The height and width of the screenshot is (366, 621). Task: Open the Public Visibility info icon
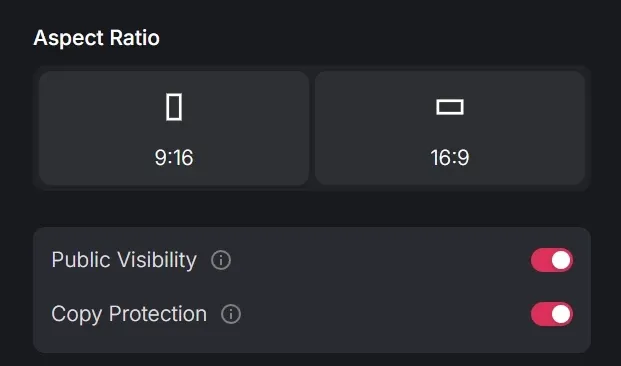click(221, 260)
